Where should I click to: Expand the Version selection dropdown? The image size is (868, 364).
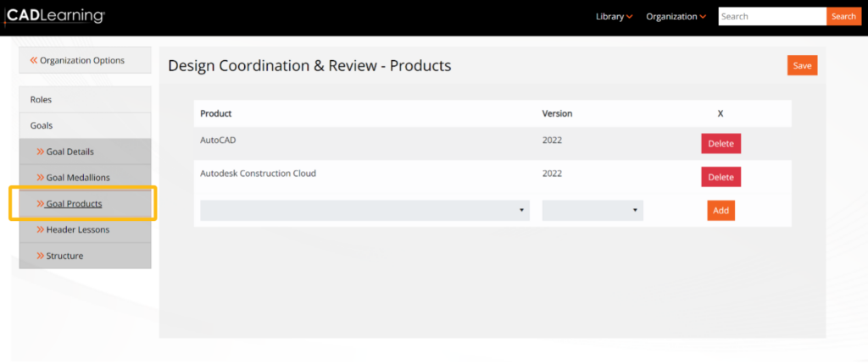[x=592, y=211]
